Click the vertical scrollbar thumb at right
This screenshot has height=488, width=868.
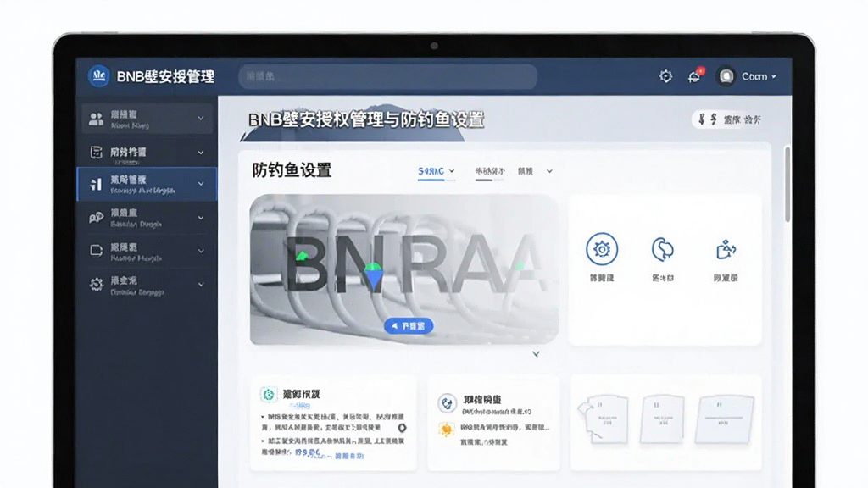tap(787, 184)
